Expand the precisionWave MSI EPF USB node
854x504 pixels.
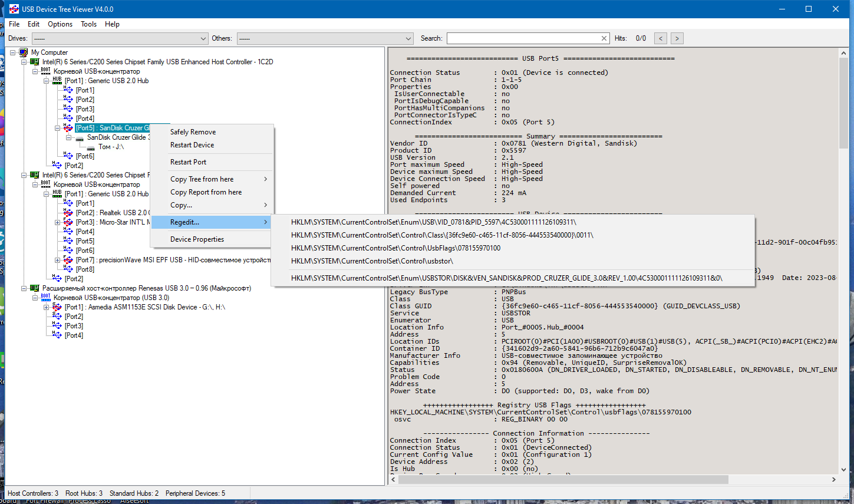(58, 260)
